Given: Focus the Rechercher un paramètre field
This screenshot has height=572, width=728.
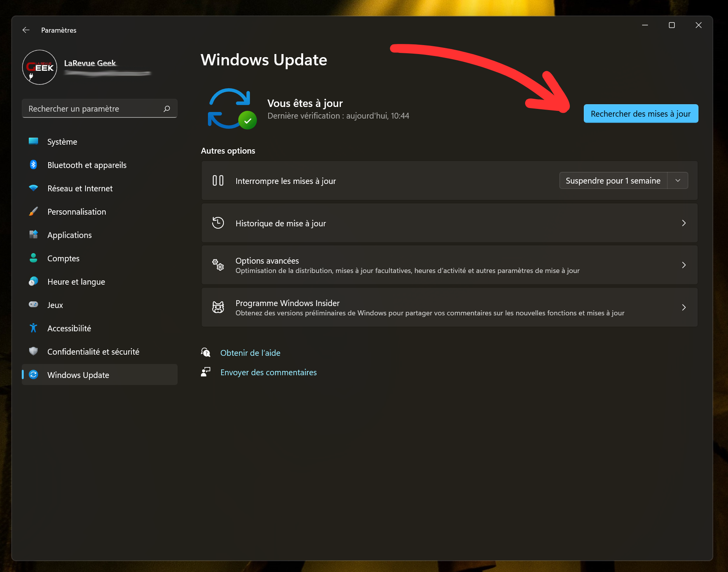Looking at the screenshot, I should coord(93,109).
